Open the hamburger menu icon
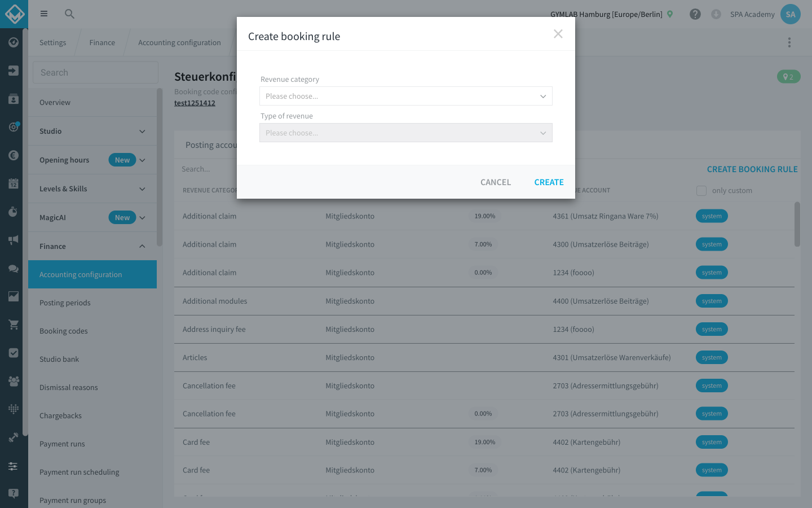Screen dimensions: 812x508 click(x=44, y=14)
